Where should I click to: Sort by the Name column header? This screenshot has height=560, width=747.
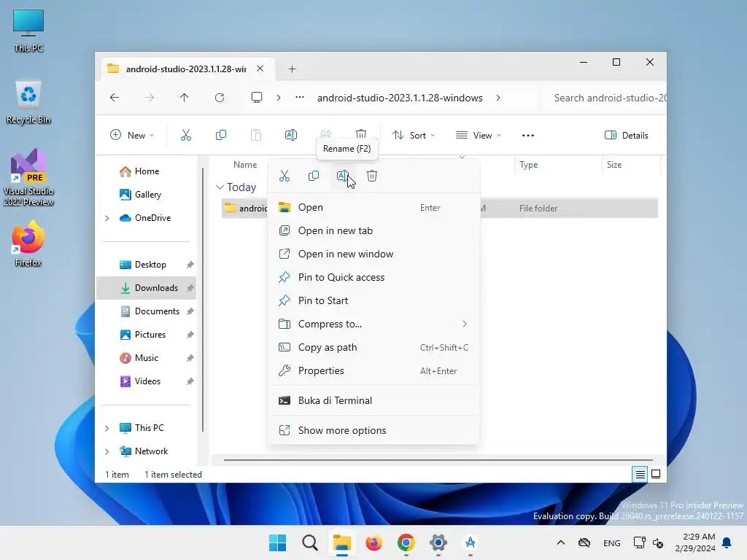click(245, 165)
